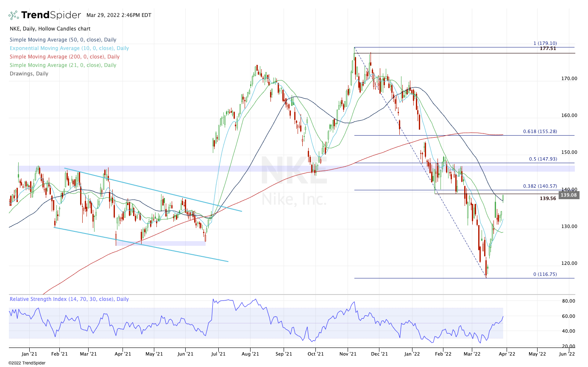
Task: Click the Fibonacci 0.382 (140.57) level label
Action: tap(540, 186)
